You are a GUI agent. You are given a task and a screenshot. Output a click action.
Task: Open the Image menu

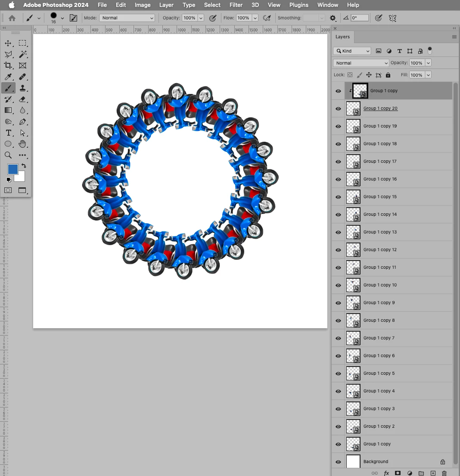click(x=143, y=5)
